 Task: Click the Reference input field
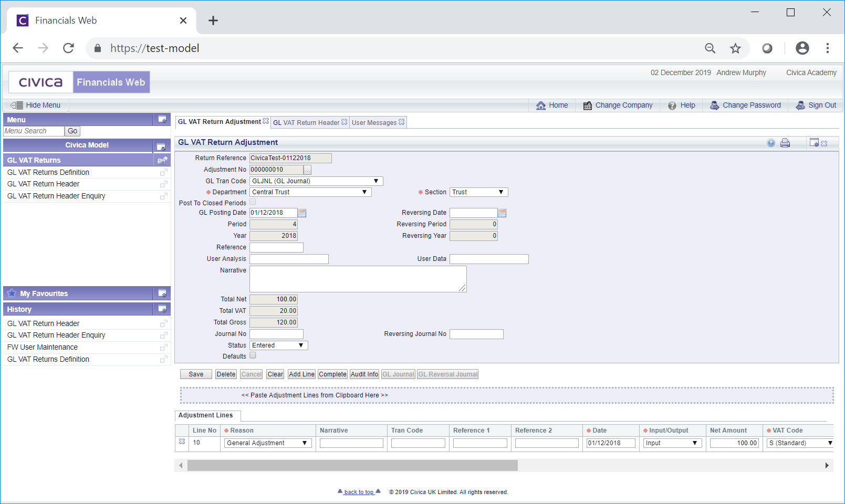click(276, 247)
